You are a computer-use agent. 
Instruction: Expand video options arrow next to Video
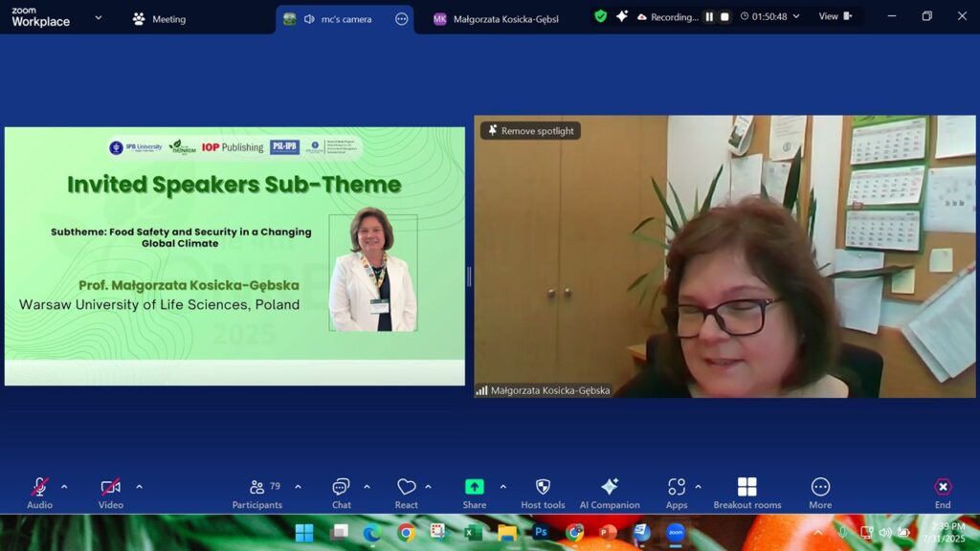[139, 487]
